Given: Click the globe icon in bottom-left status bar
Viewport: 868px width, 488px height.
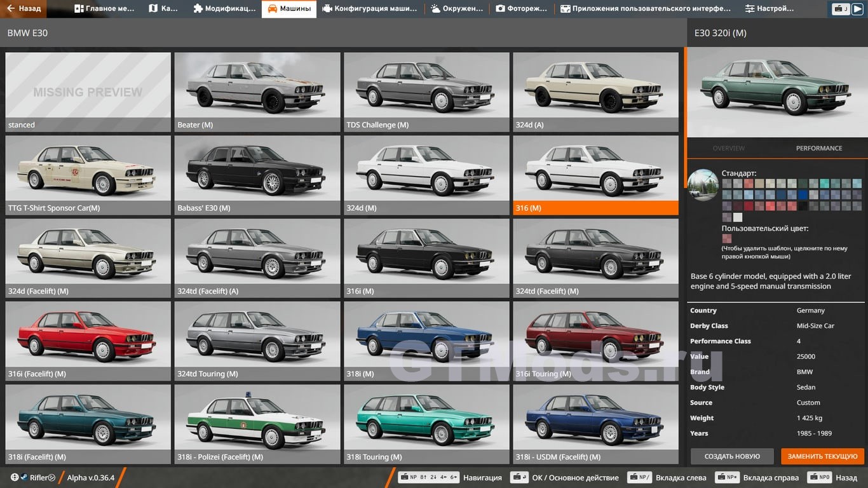Looking at the screenshot, I should 15,477.
